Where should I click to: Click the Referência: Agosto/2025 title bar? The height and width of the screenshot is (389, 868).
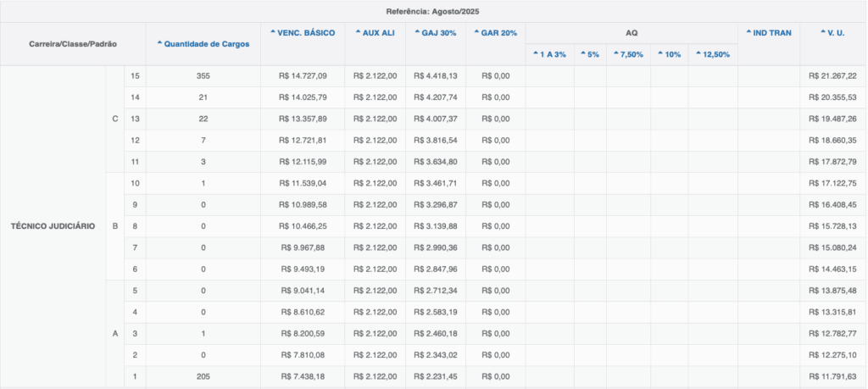click(434, 11)
